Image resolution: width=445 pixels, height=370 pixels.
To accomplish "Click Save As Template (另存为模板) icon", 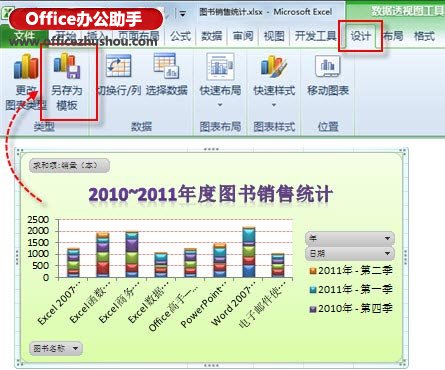I will (x=67, y=66).
